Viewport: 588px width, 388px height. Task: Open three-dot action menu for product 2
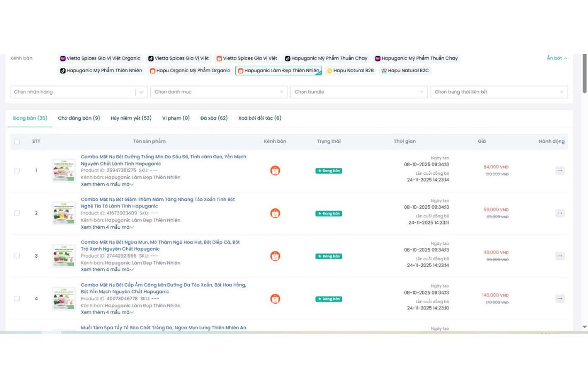(x=560, y=213)
